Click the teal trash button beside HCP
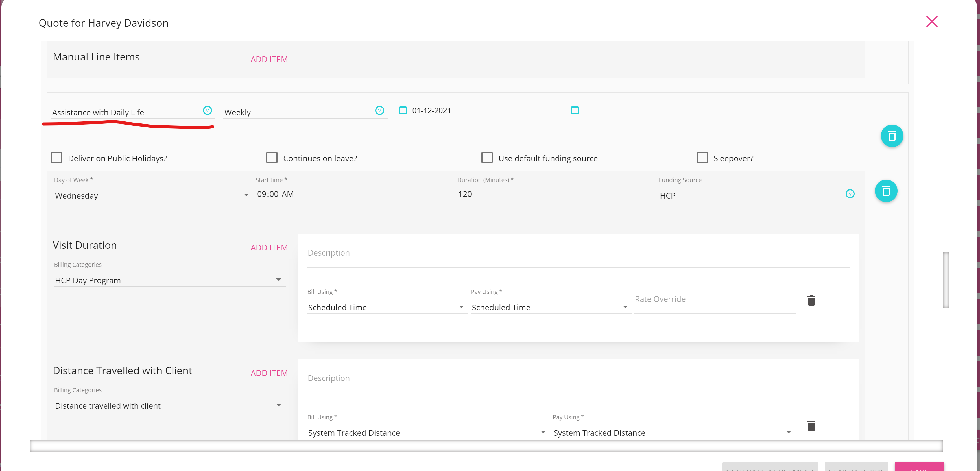The width and height of the screenshot is (980, 471). [886, 191]
